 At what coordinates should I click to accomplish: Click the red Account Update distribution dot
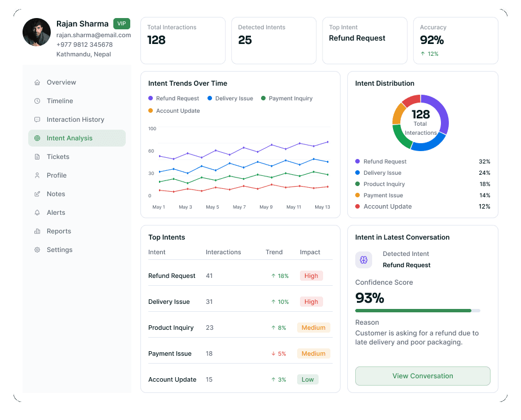[x=357, y=206]
